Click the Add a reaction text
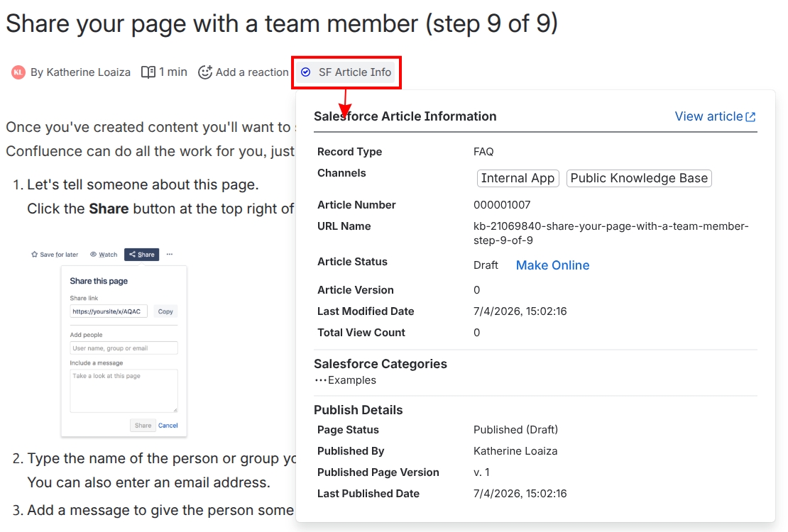The image size is (788, 532). (252, 72)
